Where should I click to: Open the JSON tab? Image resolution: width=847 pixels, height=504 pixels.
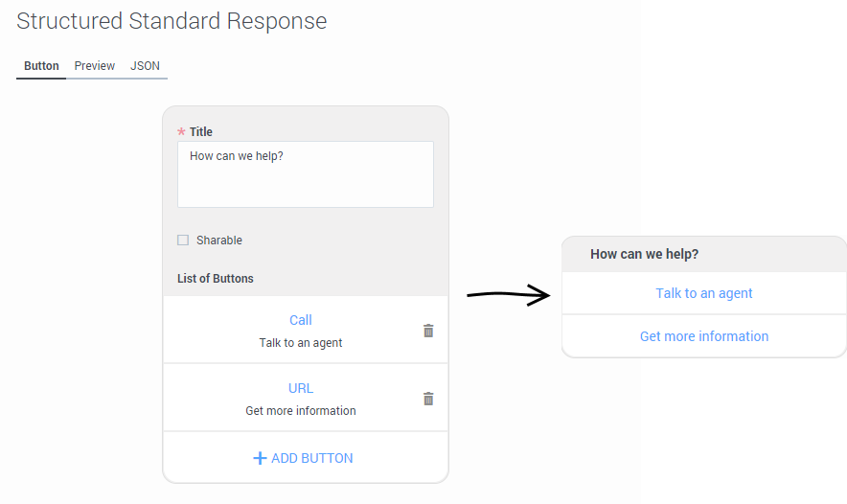coord(145,66)
